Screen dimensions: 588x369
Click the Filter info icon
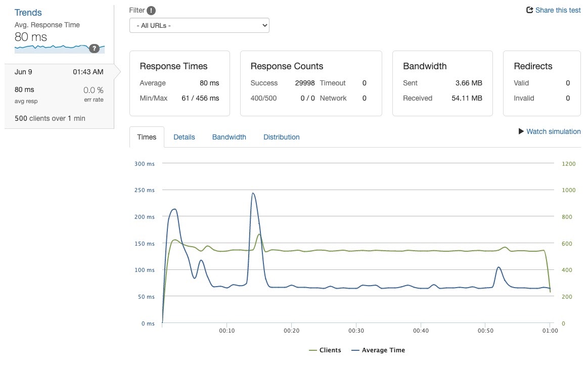click(x=151, y=11)
